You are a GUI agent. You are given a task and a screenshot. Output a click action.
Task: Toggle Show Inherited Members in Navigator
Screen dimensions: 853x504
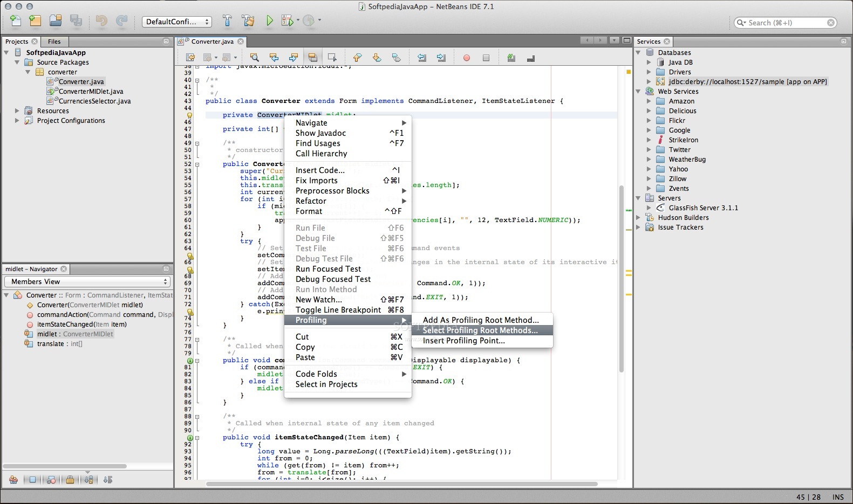(x=13, y=479)
